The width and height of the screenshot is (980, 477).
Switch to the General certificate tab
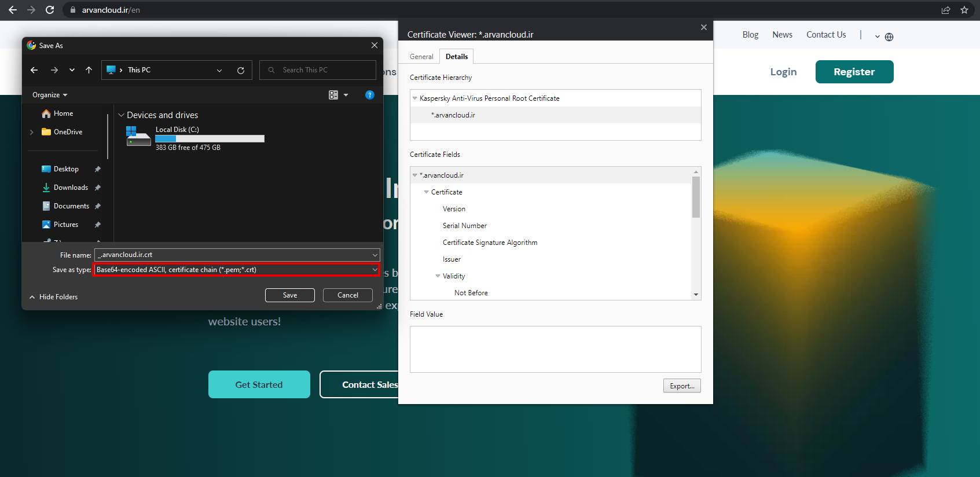pyautogui.click(x=421, y=57)
